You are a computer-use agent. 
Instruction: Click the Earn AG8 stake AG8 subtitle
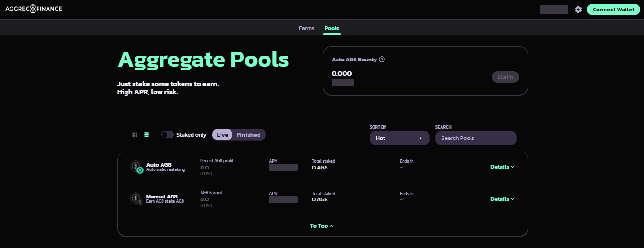click(165, 201)
